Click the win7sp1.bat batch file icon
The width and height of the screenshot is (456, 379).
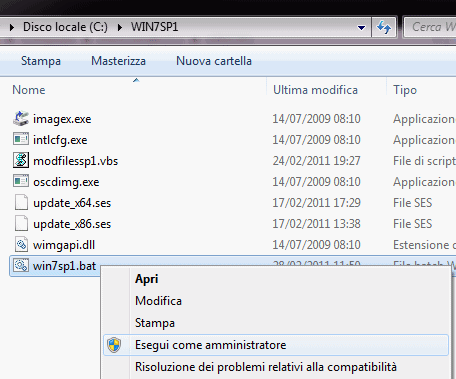pyautogui.click(x=21, y=266)
